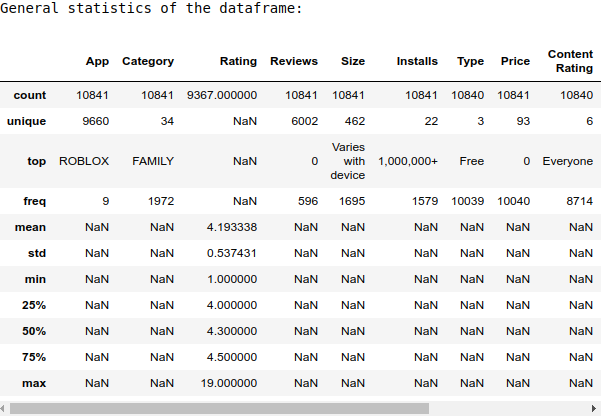Click the right scroll arrow of horizontal scrollbar
The image size is (603, 418).
pyautogui.click(x=594, y=408)
